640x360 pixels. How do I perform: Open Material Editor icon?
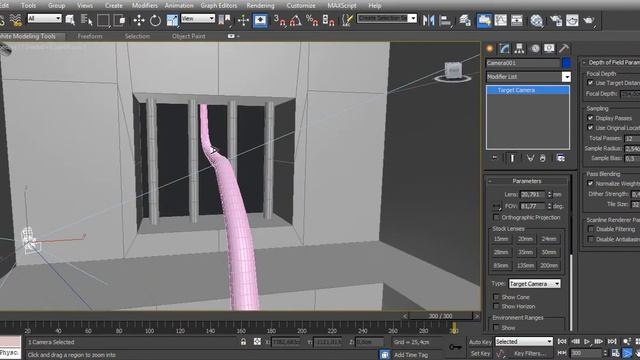[x=537, y=20]
